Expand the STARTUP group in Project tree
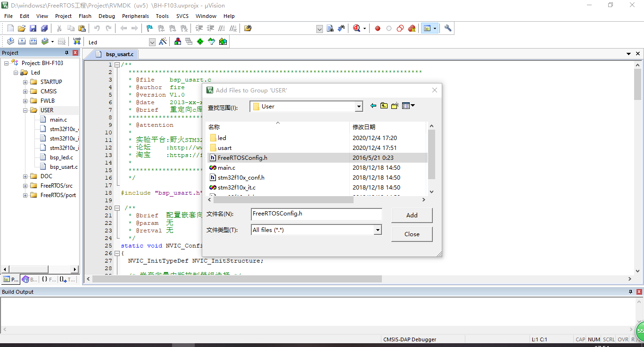The height and width of the screenshot is (347, 644). (25, 82)
